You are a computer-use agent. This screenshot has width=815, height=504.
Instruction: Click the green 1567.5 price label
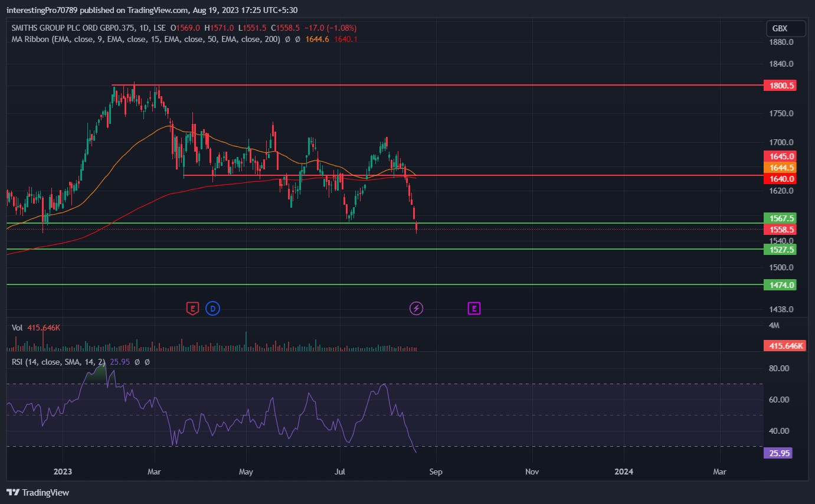point(780,218)
